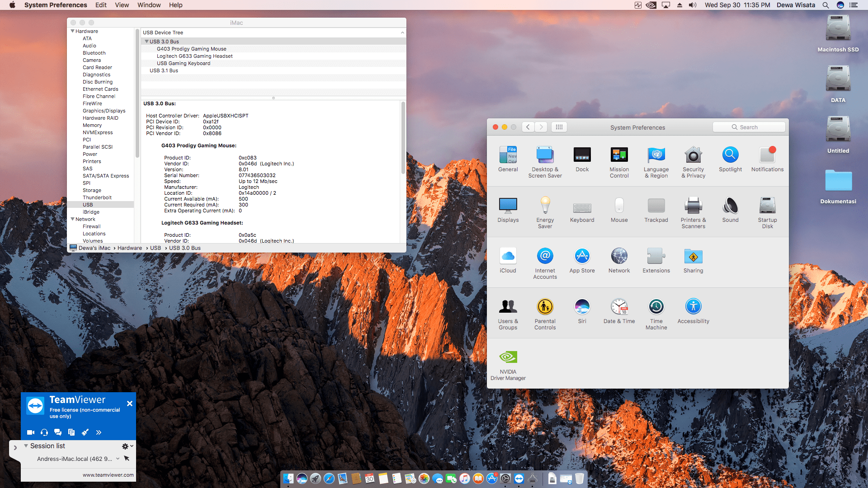Image resolution: width=868 pixels, height=488 pixels.
Task: Open the www.teamviewer.com link
Action: (108, 475)
